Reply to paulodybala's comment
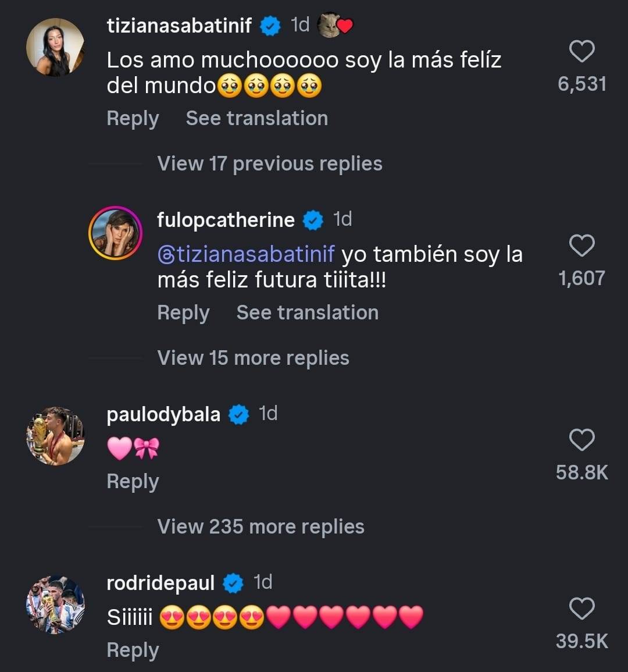The width and height of the screenshot is (628, 672). 133,482
